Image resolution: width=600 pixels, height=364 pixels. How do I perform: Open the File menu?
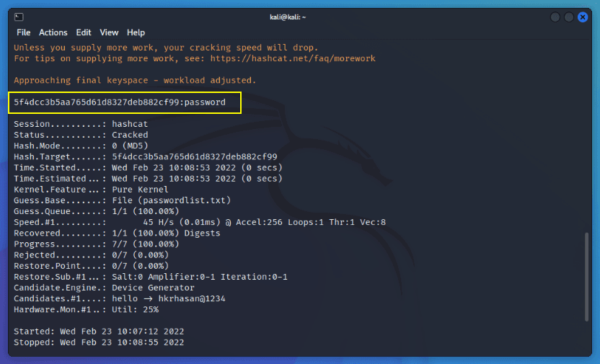tap(23, 32)
